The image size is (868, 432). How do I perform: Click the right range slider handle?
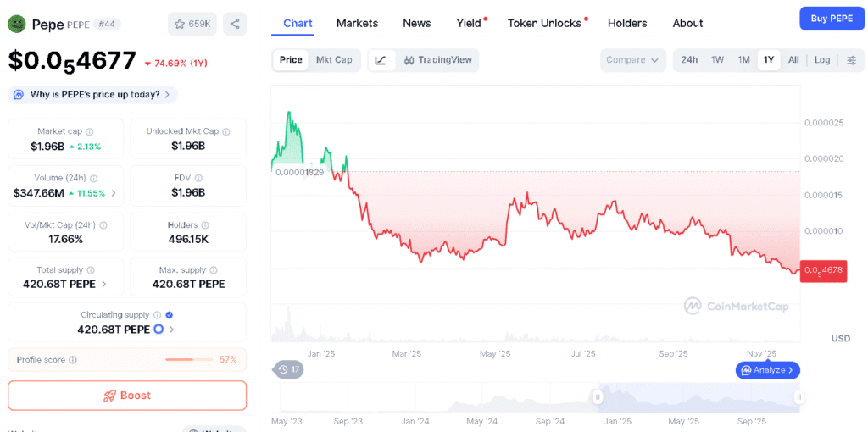pyautogui.click(x=799, y=396)
